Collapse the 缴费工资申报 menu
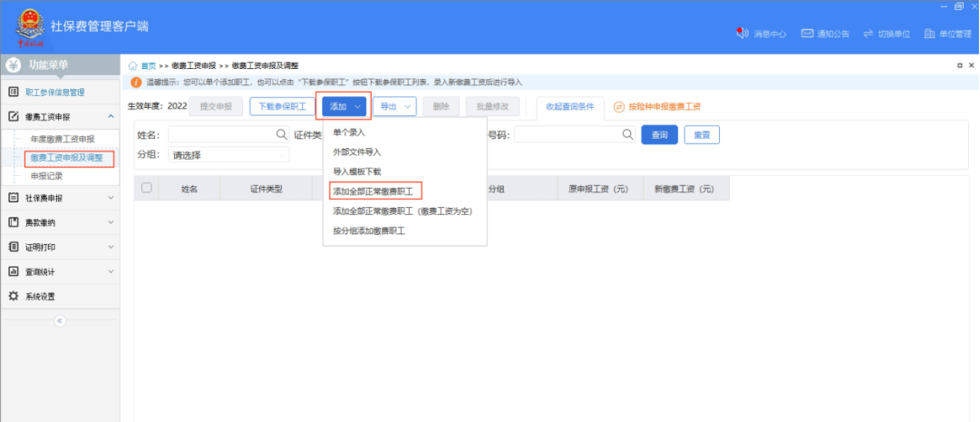980x422 pixels. coord(111,116)
